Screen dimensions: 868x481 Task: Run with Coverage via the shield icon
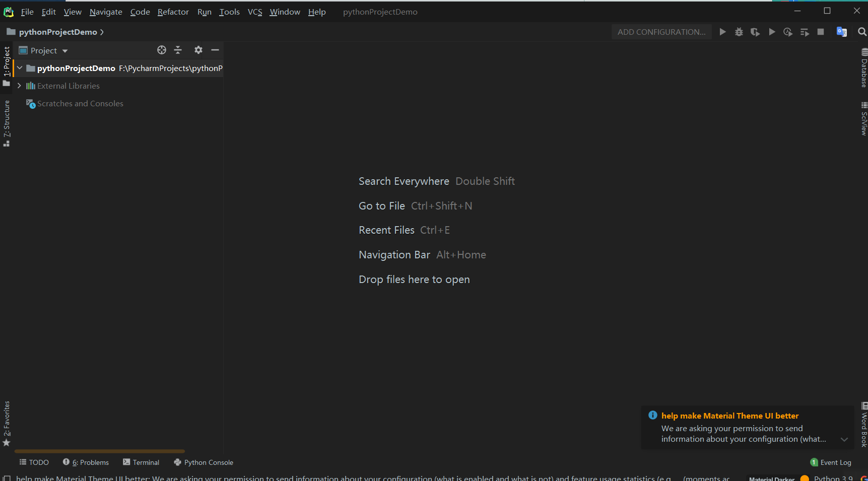[x=755, y=32]
